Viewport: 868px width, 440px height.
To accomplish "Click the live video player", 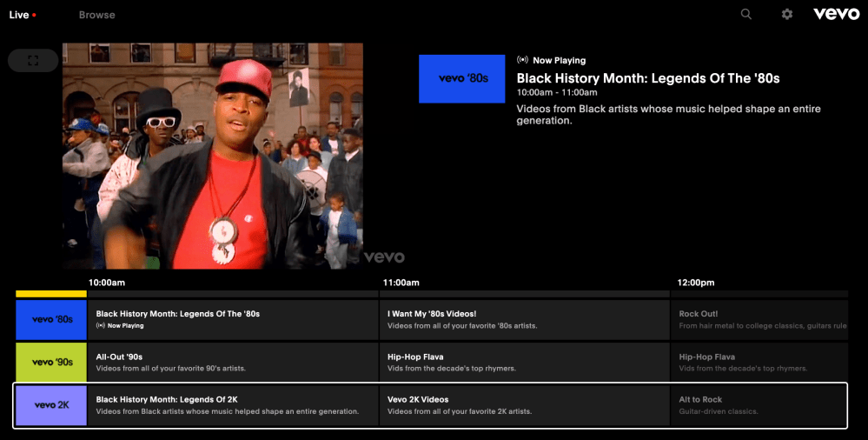I will pos(213,157).
